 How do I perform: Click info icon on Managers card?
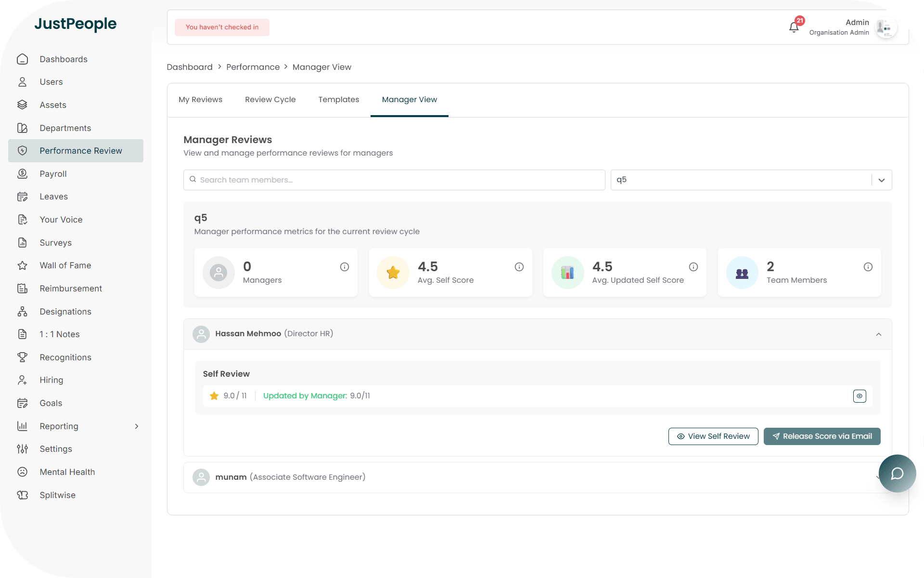pyautogui.click(x=345, y=267)
